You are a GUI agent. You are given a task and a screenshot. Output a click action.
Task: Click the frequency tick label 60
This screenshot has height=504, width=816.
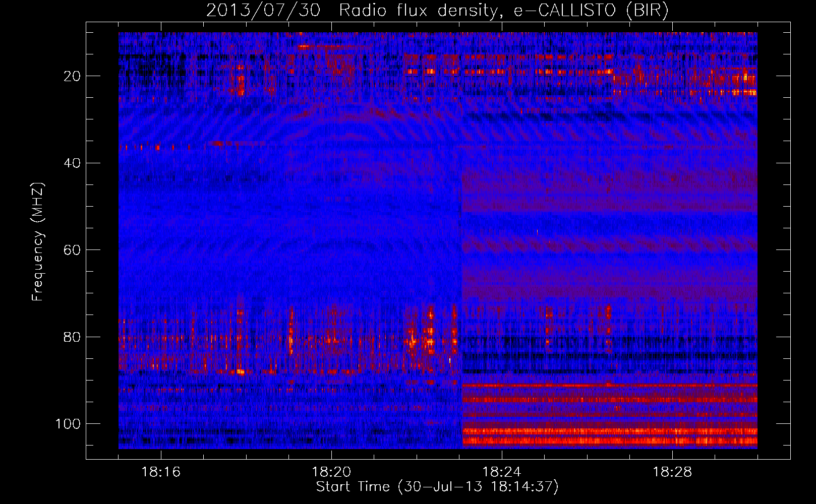click(x=73, y=250)
